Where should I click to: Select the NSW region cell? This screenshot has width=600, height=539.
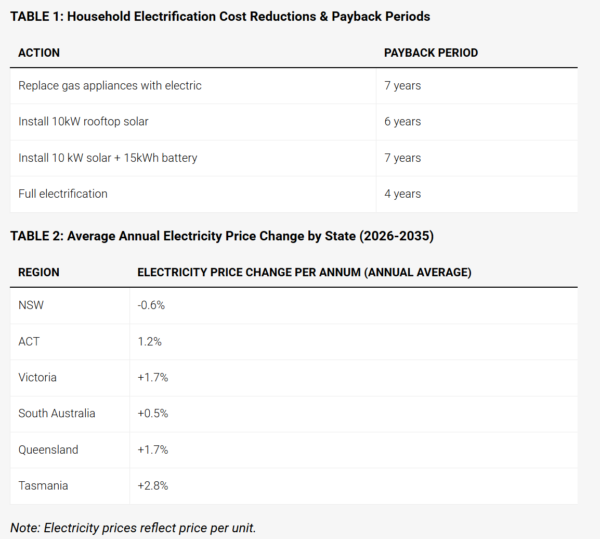[x=31, y=305]
